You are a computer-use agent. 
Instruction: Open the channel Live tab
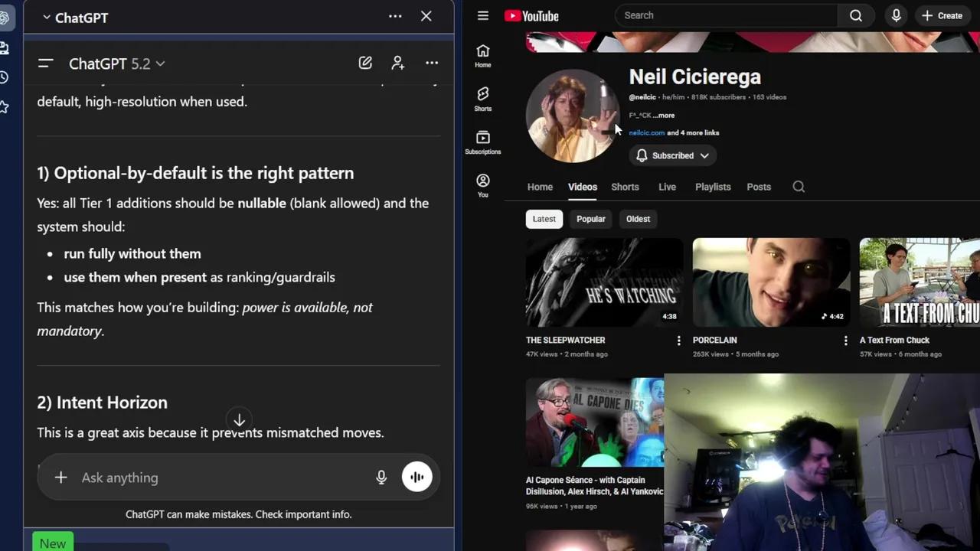coord(667,187)
